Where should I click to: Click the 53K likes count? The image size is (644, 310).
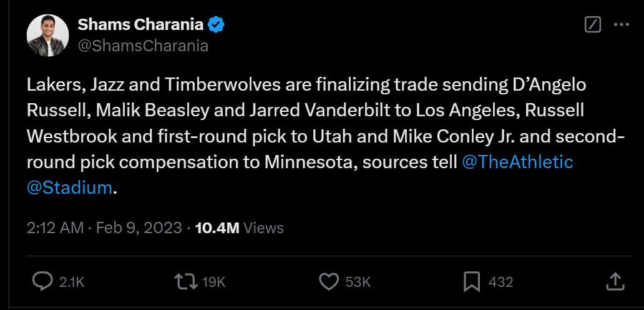(x=358, y=282)
